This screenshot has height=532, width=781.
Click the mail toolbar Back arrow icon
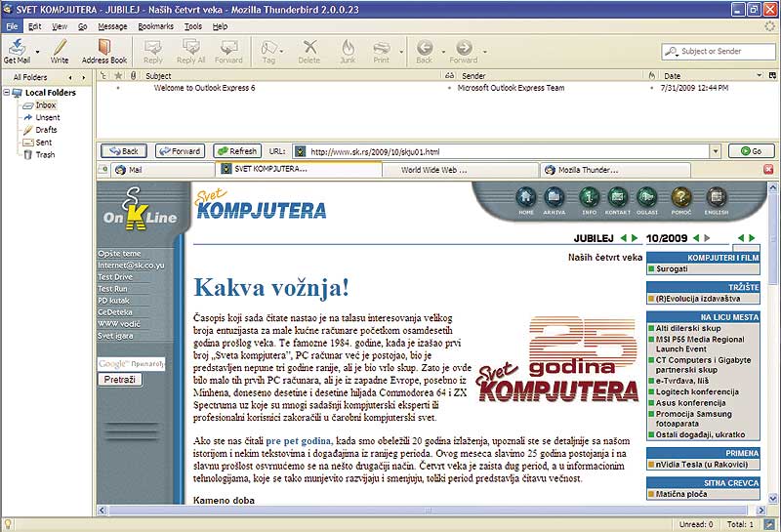click(425, 47)
